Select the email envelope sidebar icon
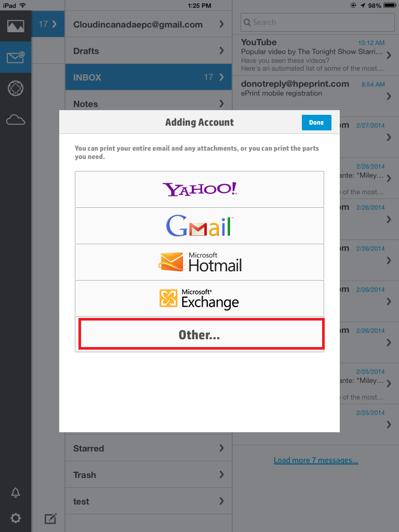Screen dimensions: 399x532 [x=16, y=58]
